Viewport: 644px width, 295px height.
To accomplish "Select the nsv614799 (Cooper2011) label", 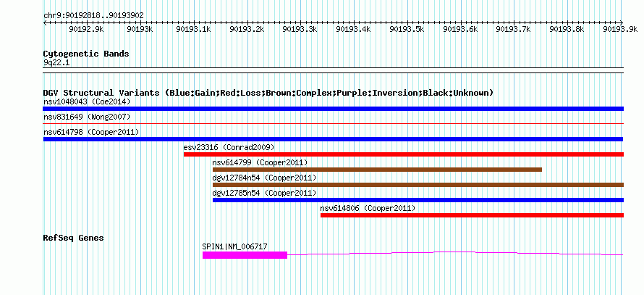I will tap(260, 162).
